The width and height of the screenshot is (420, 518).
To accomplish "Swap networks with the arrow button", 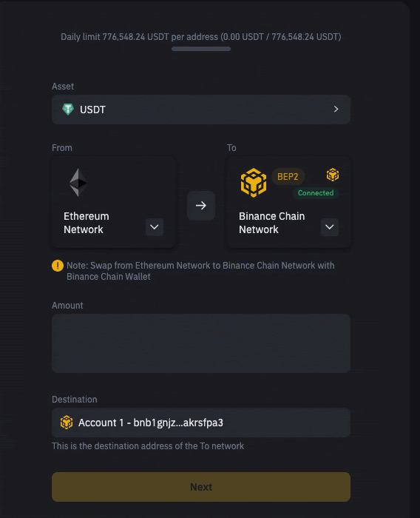I will pyautogui.click(x=201, y=206).
